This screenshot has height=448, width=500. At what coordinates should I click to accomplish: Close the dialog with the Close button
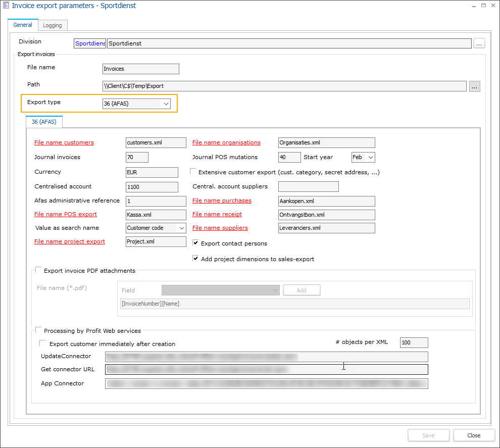coord(473,435)
